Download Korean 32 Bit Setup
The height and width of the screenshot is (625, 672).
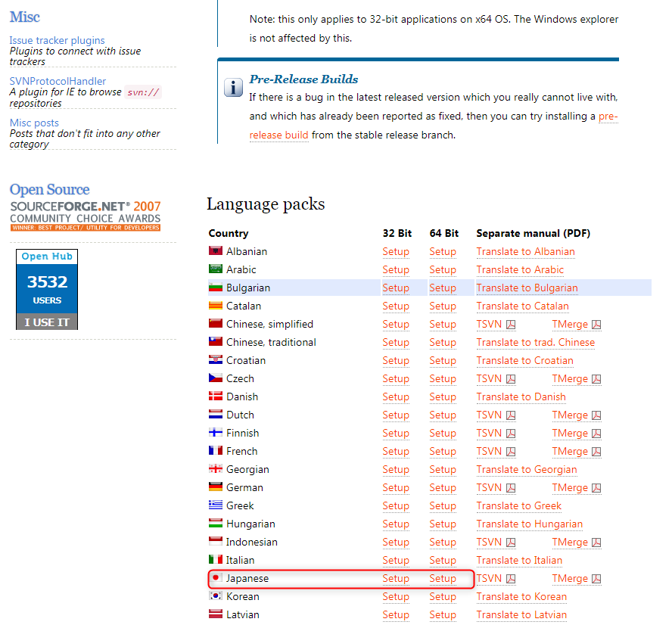[396, 596]
